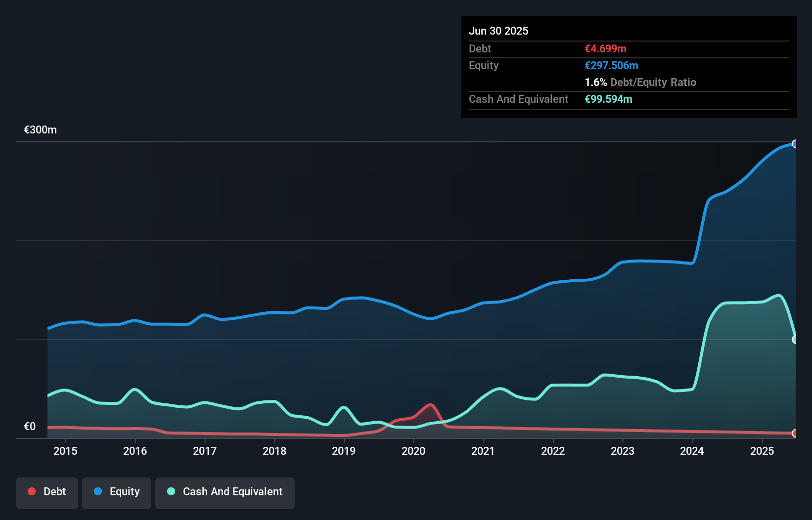Image resolution: width=812 pixels, height=520 pixels.
Task: Click the 1.6% Debt/Equity Ratio text
Action: pos(640,83)
